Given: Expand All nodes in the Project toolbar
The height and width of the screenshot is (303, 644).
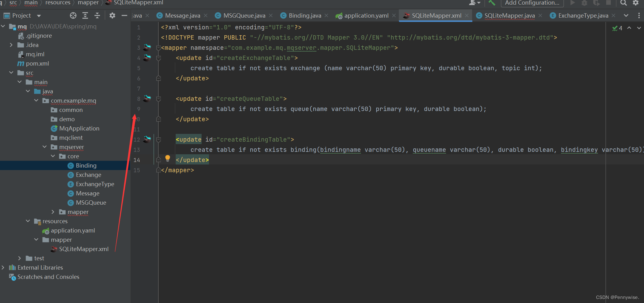Looking at the screenshot, I should (85, 15).
